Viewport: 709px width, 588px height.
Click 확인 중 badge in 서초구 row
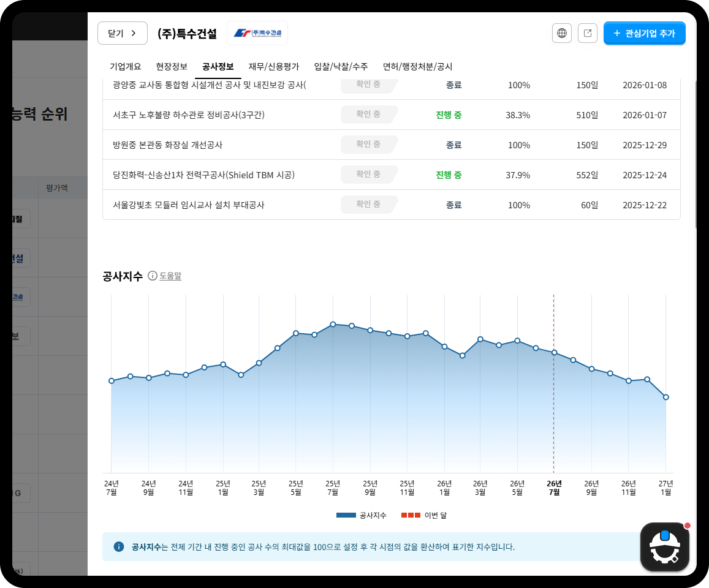point(368,115)
